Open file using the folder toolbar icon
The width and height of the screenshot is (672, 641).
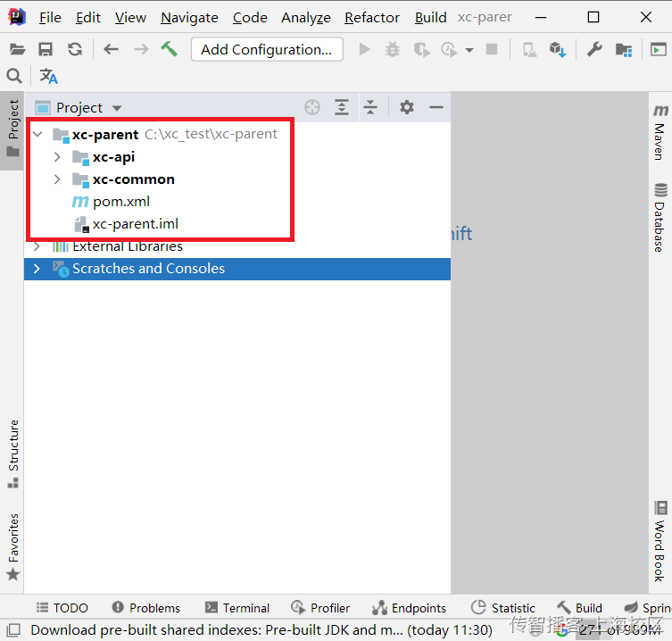tap(17, 50)
